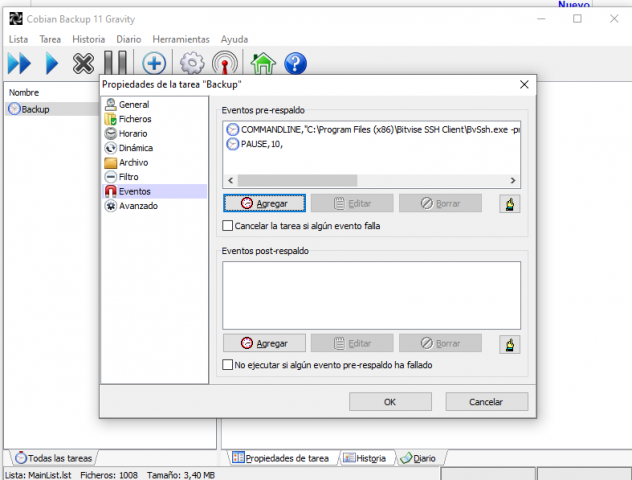Click Agregar under pre-respaldo events
The image size is (632, 480).
(x=264, y=203)
